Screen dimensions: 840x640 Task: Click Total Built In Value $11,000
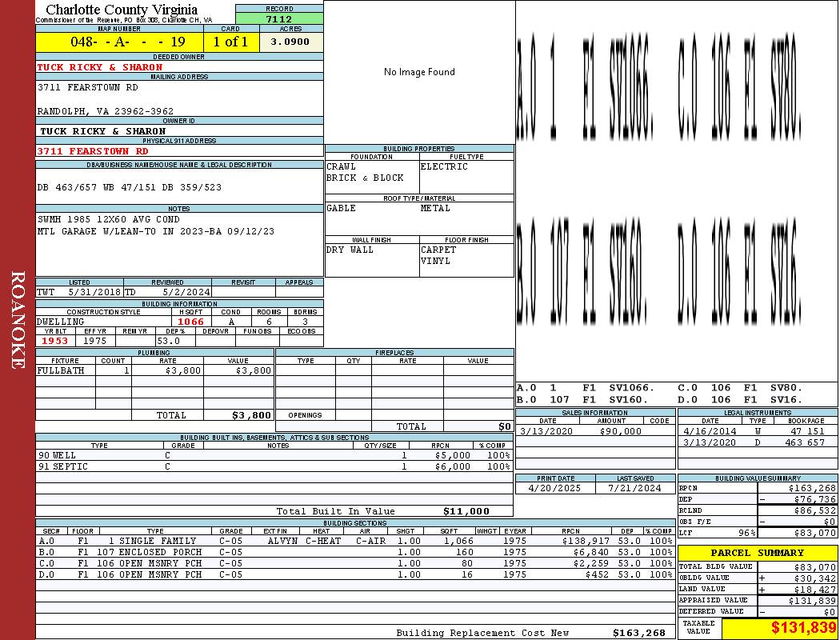tap(466, 511)
